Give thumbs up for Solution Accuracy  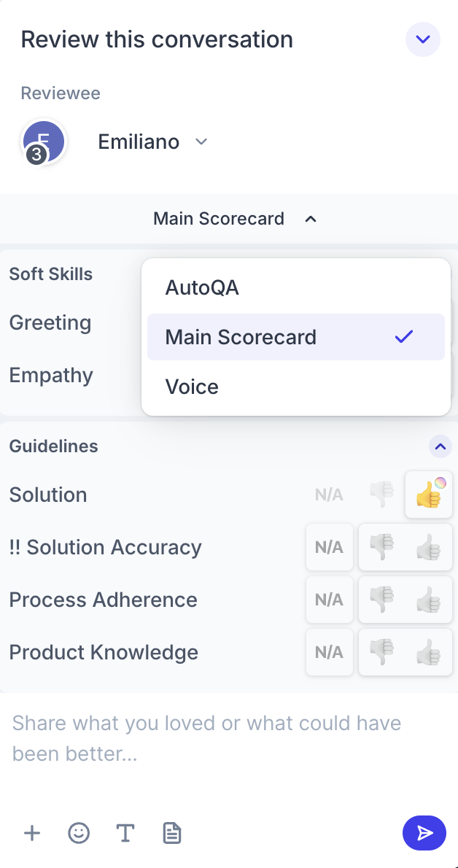click(429, 547)
